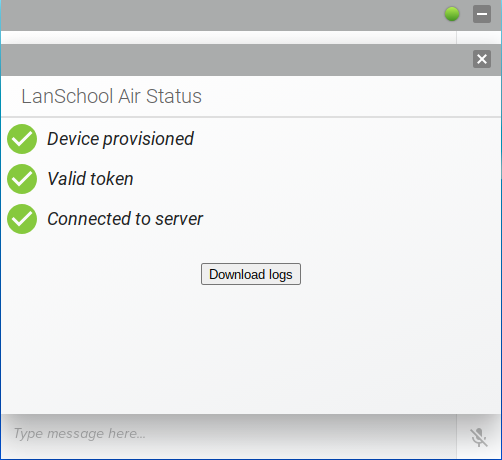Click the blank area right of the status heading
The image size is (502, 460).
[350, 96]
